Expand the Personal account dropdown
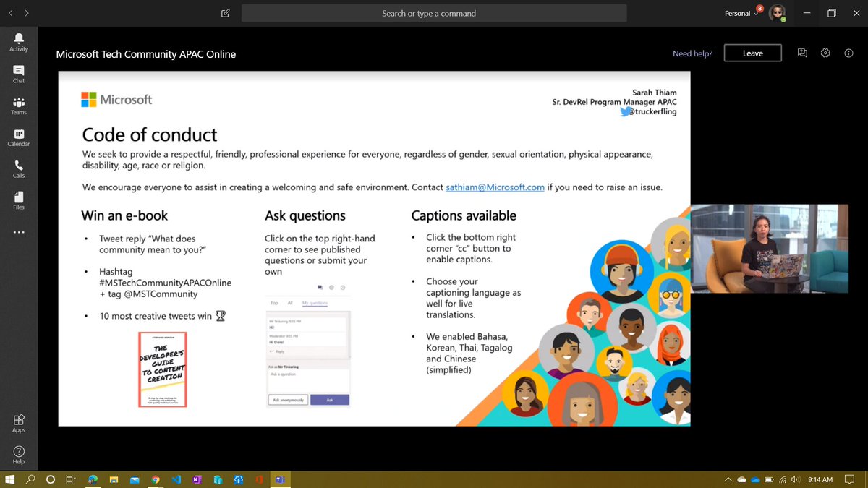Image resolution: width=868 pixels, height=488 pixels. click(x=741, y=13)
